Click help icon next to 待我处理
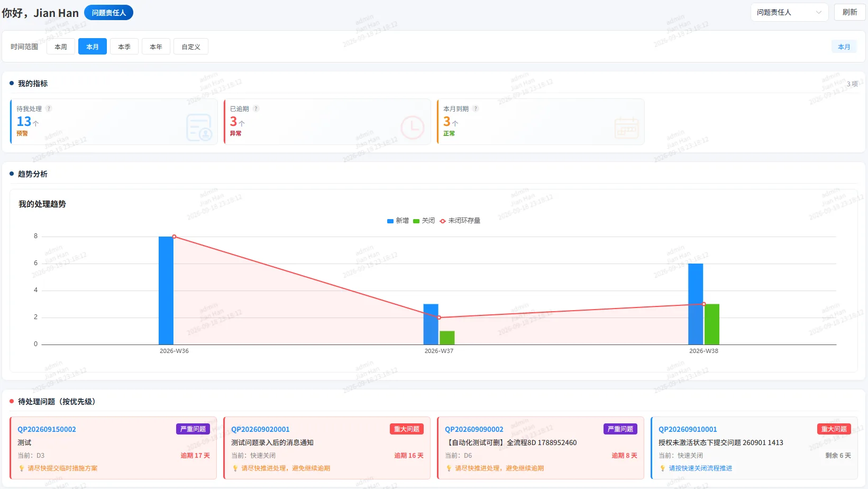Viewport: 868px width, 489px height. 49,108
